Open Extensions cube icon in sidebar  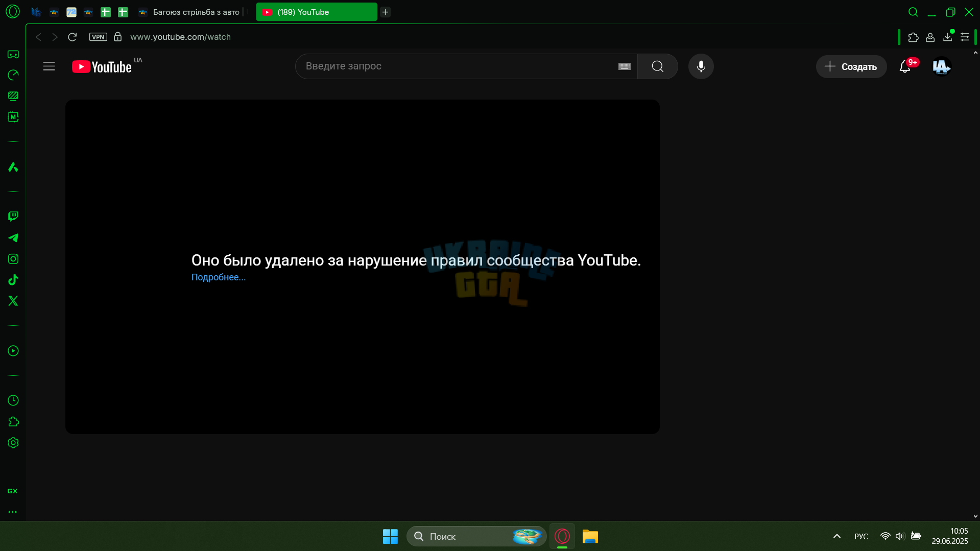pyautogui.click(x=13, y=422)
